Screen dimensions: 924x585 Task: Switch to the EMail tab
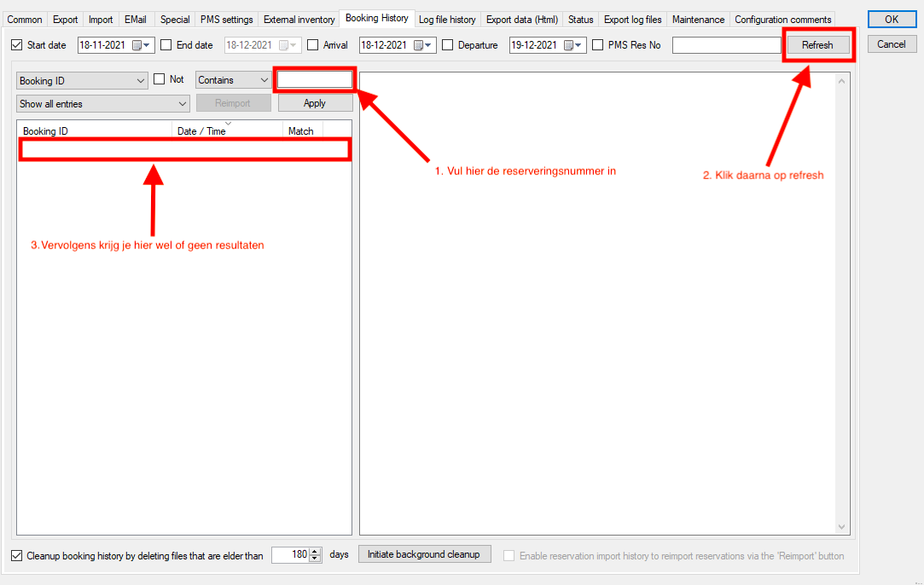[136, 20]
